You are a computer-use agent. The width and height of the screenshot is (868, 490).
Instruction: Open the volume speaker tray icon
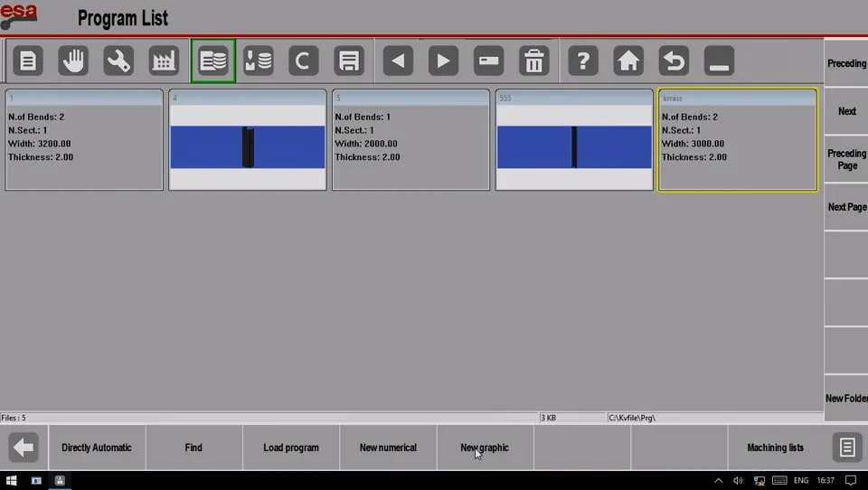pyautogui.click(x=738, y=480)
